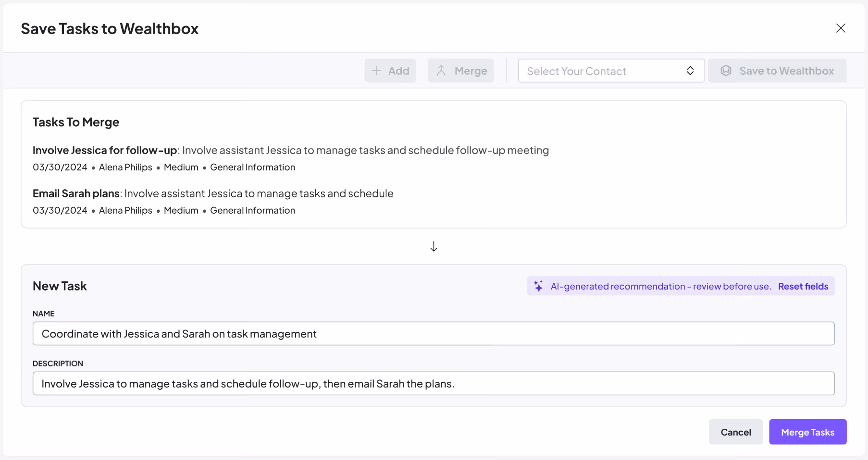Image resolution: width=868 pixels, height=460 pixels.
Task: Click into the Description input field
Action: point(434,384)
